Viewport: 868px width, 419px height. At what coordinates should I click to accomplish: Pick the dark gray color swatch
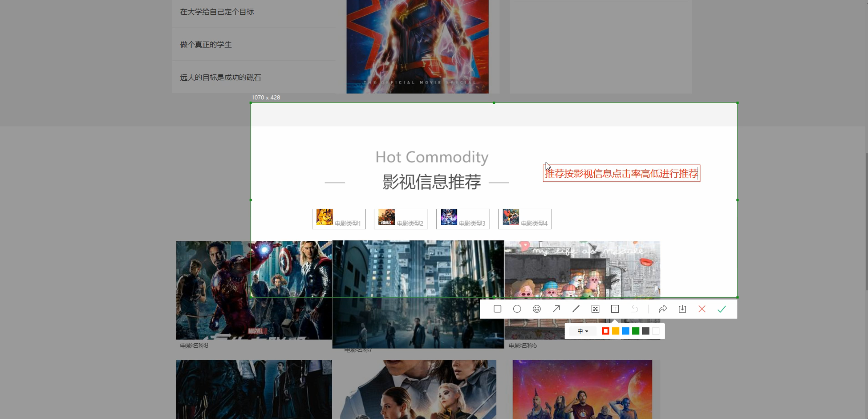pyautogui.click(x=646, y=331)
